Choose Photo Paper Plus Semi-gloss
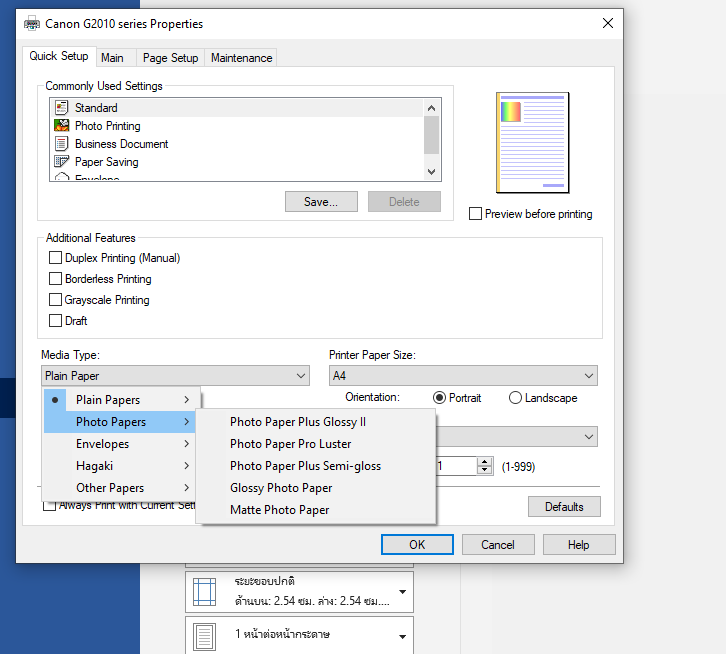The height and width of the screenshot is (654, 726). (x=316, y=466)
